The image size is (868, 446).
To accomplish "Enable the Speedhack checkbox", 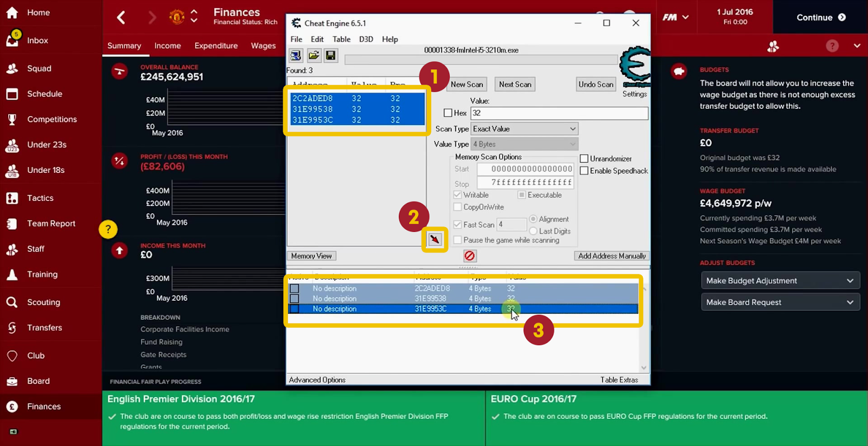I will pos(584,171).
